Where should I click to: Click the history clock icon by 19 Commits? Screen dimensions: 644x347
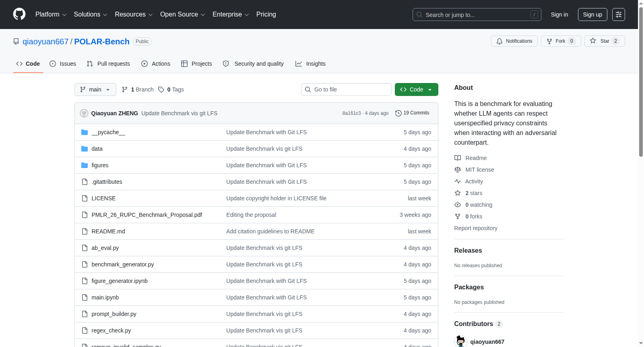pos(398,113)
